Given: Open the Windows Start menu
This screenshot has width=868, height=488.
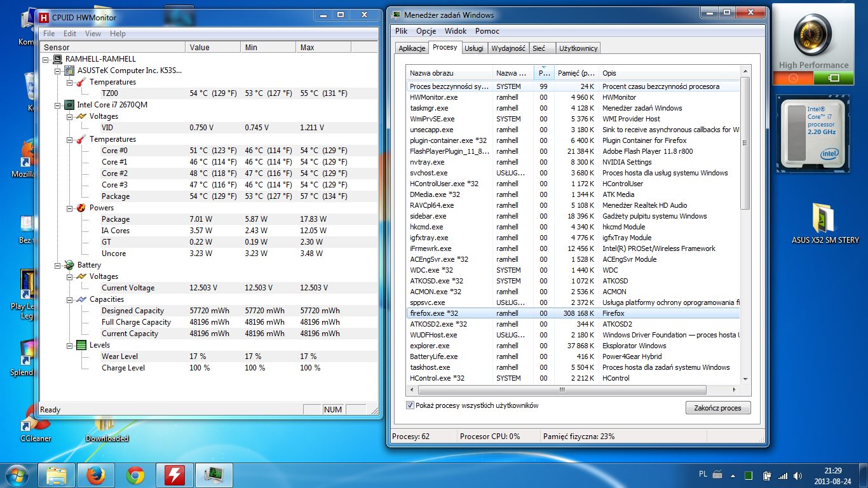Looking at the screenshot, I should tap(18, 475).
